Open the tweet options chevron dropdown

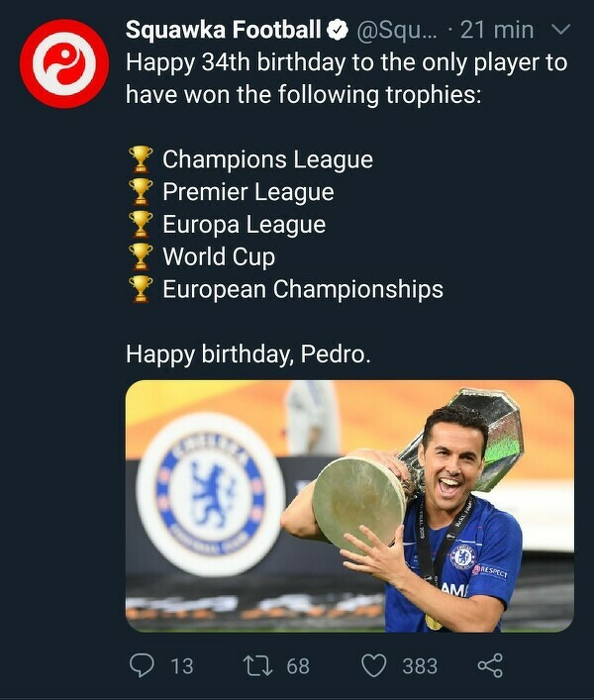pyautogui.click(x=560, y=31)
